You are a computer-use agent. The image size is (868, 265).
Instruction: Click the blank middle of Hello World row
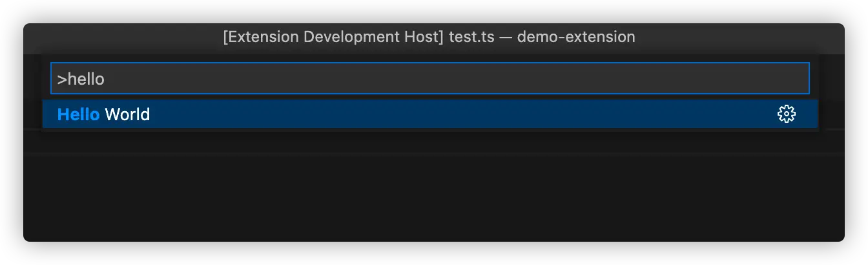tap(452, 114)
